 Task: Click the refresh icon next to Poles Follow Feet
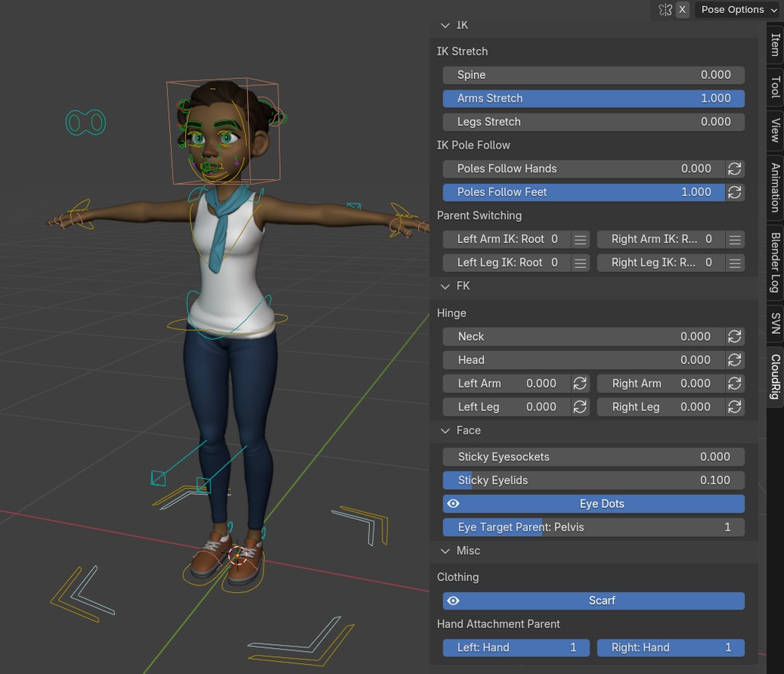coord(735,192)
